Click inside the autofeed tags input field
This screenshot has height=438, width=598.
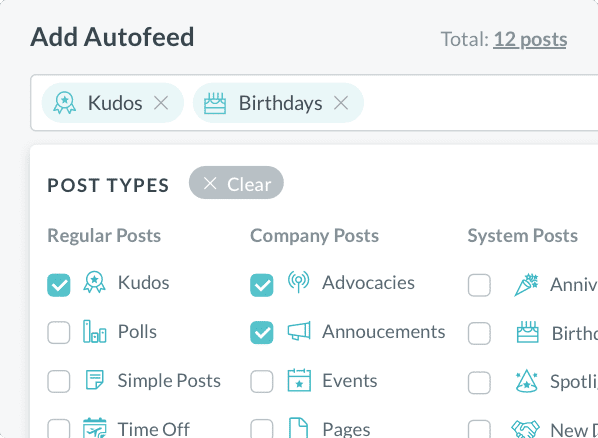click(481, 103)
